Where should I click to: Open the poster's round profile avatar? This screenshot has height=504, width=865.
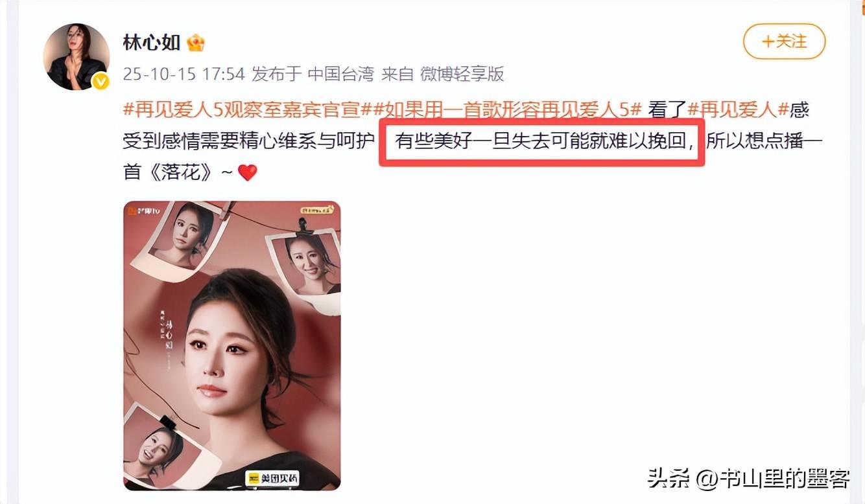point(76,57)
